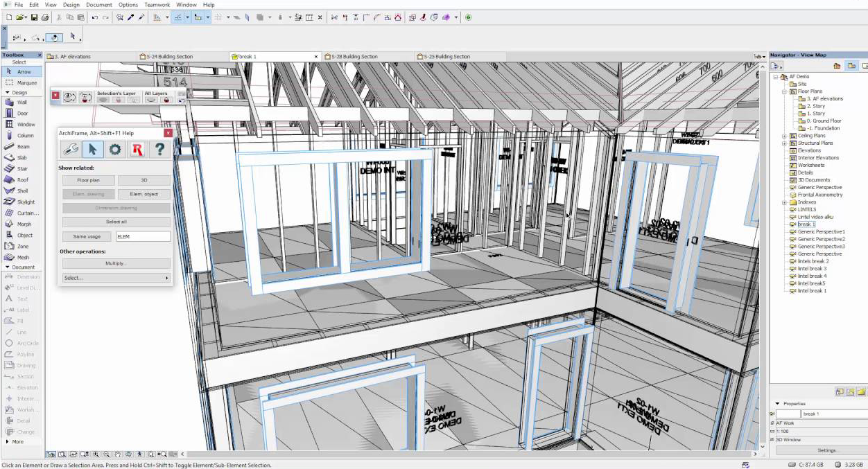868x469 pixels.
Task: Open the ArchiFrame wrench tools icon
Action: tap(70, 149)
